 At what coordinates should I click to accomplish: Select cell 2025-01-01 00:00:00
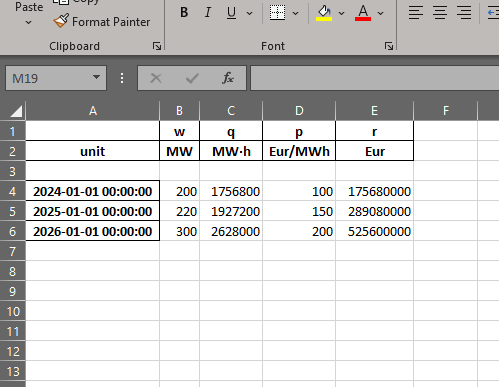coord(93,211)
